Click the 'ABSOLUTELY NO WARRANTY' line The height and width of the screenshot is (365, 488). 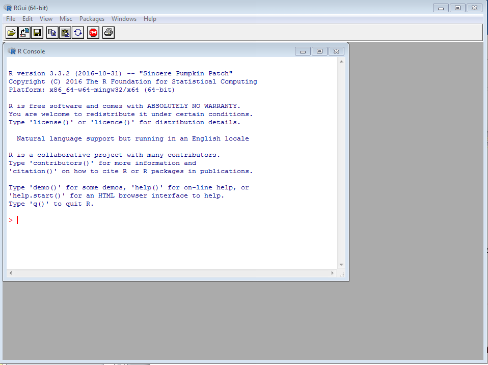(124, 106)
